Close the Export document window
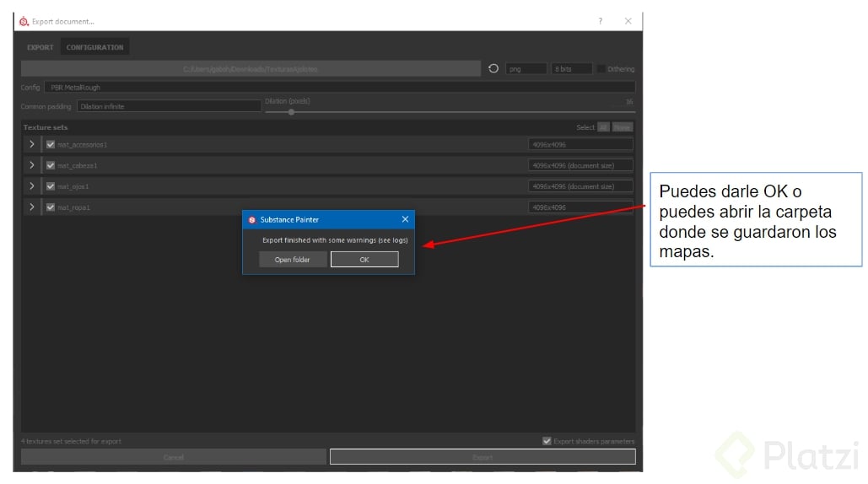Viewport: 868px width, 484px height. coord(628,21)
